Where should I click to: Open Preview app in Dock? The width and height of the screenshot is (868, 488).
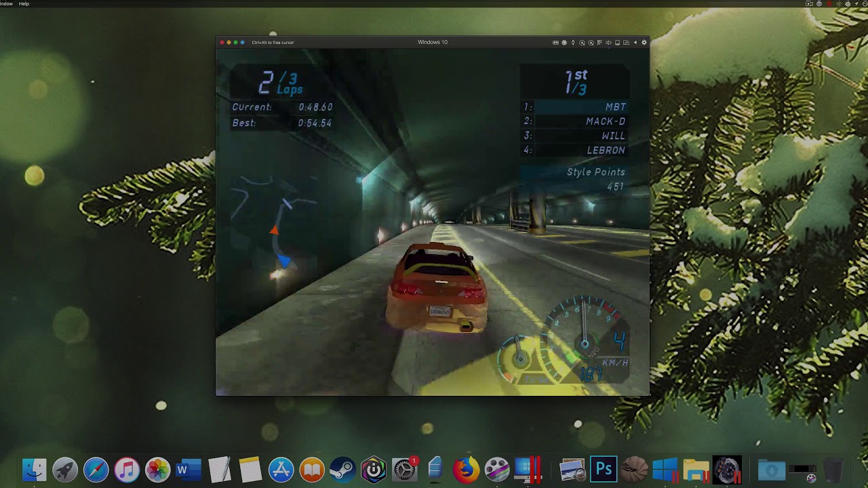point(572,470)
